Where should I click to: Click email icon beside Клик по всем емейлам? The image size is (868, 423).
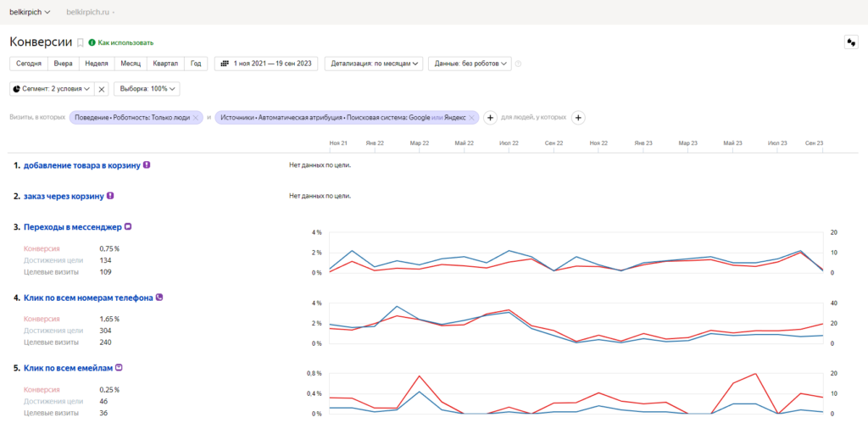[x=119, y=368]
